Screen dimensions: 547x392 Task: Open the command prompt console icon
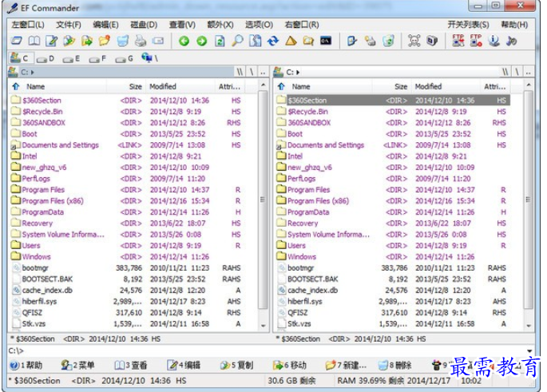326,42
